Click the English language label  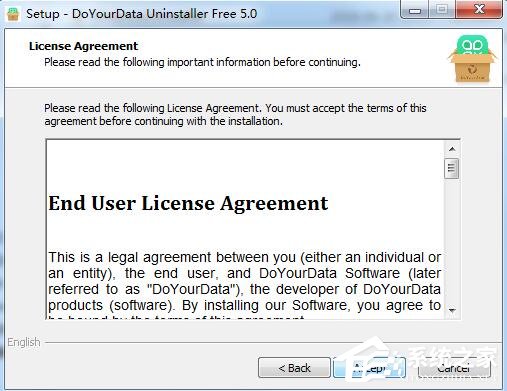click(x=24, y=342)
